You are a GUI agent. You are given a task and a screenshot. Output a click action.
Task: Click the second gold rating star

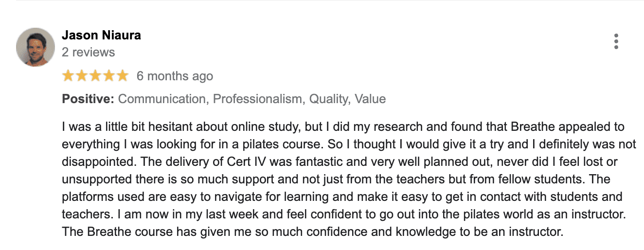click(82, 76)
